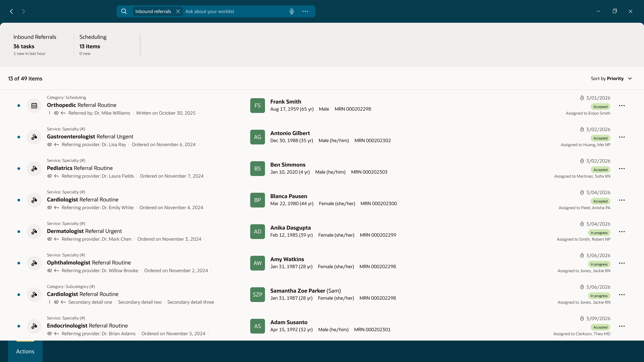Go back with the left arrow
Image resolution: width=644 pixels, height=362 pixels.
pyautogui.click(x=11, y=11)
